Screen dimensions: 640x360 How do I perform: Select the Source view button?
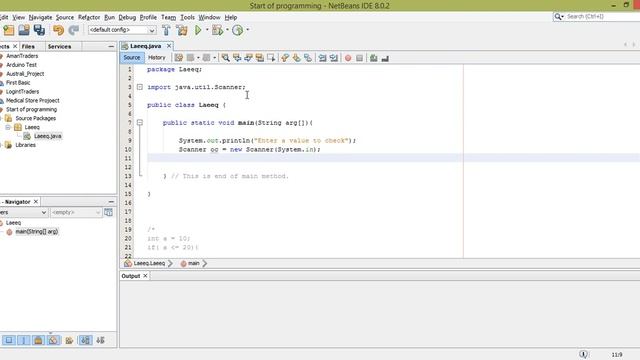click(x=131, y=58)
